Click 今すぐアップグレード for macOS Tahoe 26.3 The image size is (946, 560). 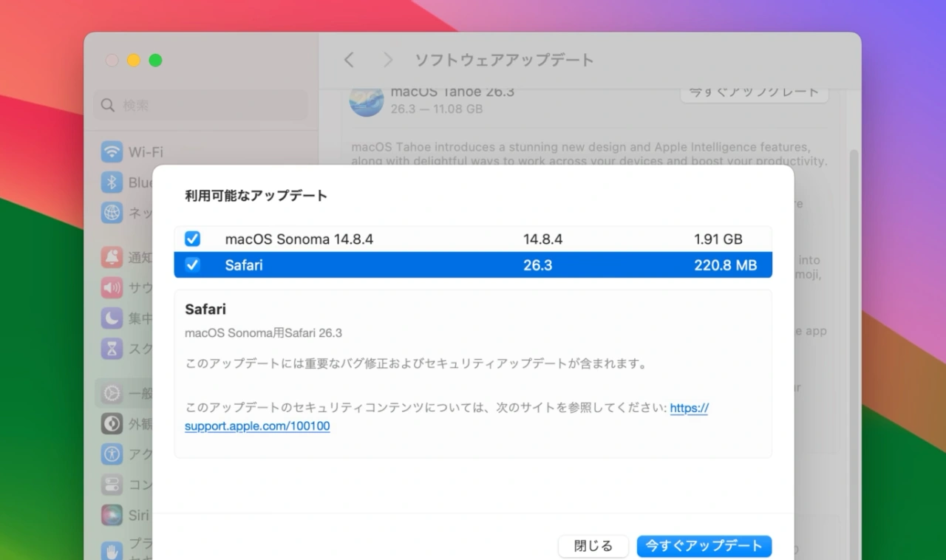coord(754,90)
